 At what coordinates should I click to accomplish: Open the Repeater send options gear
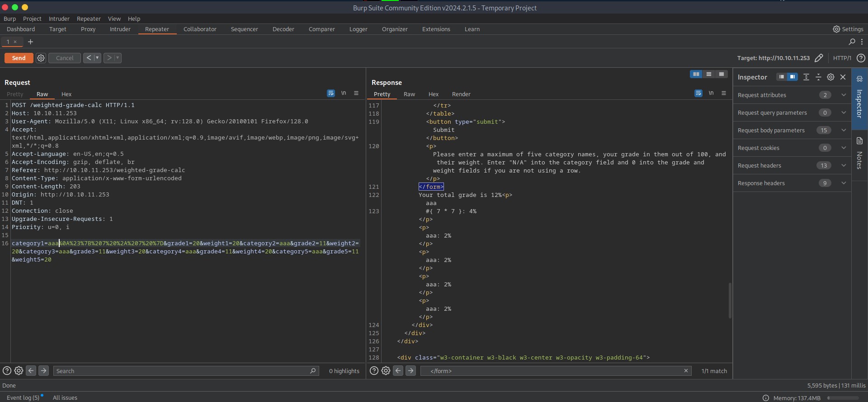click(x=41, y=58)
